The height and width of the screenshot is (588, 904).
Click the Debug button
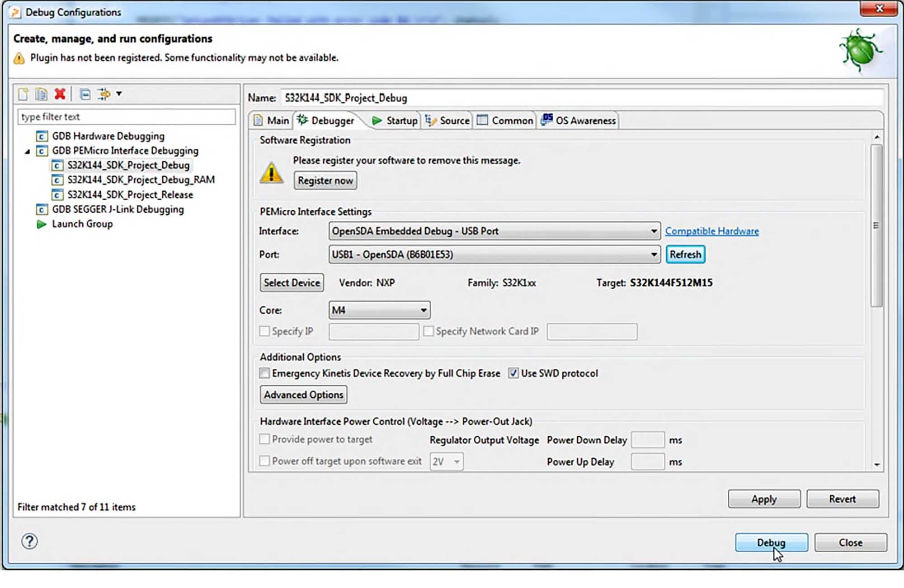(772, 542)
